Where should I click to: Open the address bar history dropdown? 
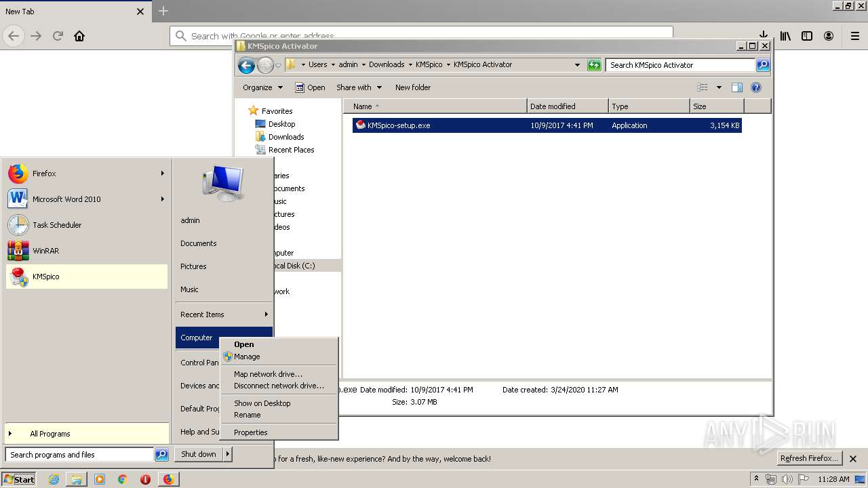tap(577, 65)
